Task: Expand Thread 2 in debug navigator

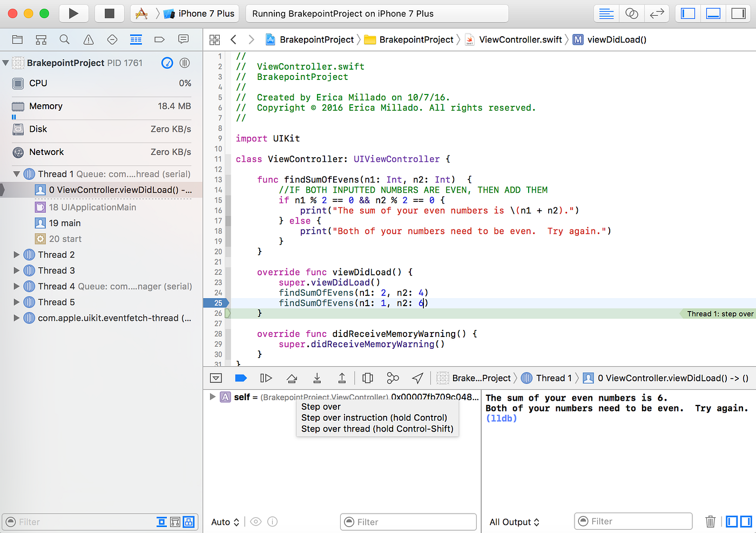Action: click(17, 255)
